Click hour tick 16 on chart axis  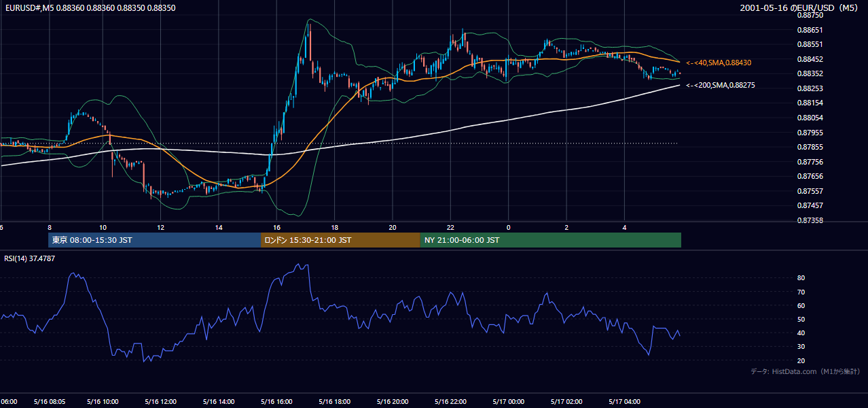[x=276, y=228]
